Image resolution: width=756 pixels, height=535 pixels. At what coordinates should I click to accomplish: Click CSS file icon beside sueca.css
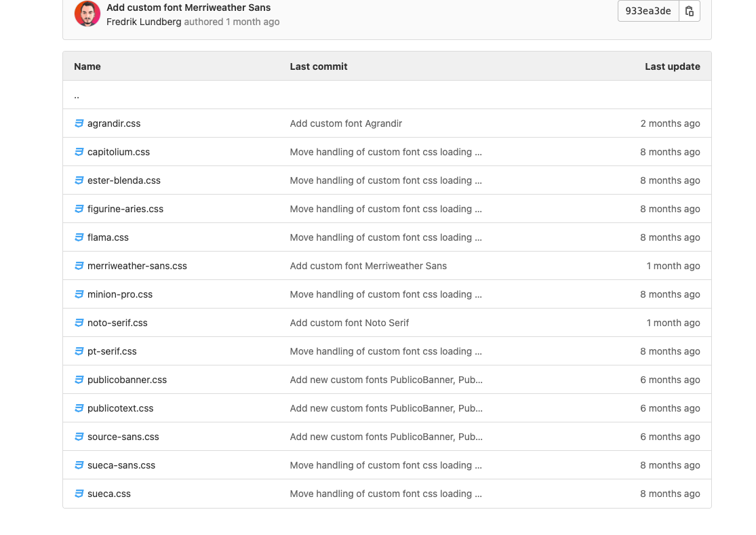tap(79, 493)
